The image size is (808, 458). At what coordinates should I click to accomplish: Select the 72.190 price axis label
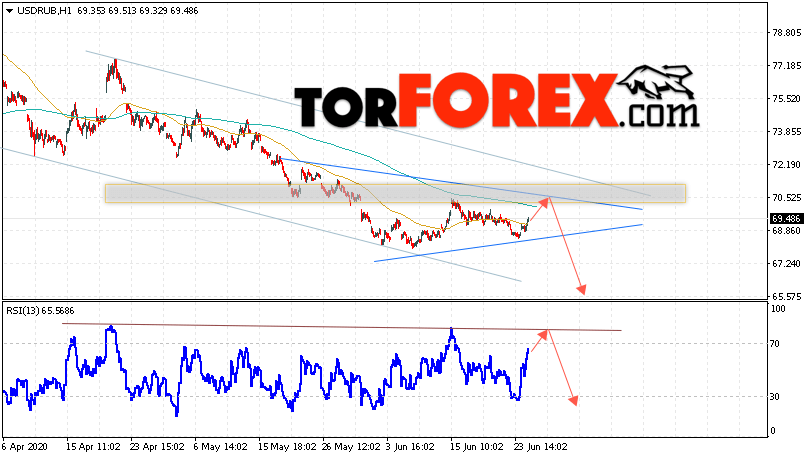[x=786, y=164]
